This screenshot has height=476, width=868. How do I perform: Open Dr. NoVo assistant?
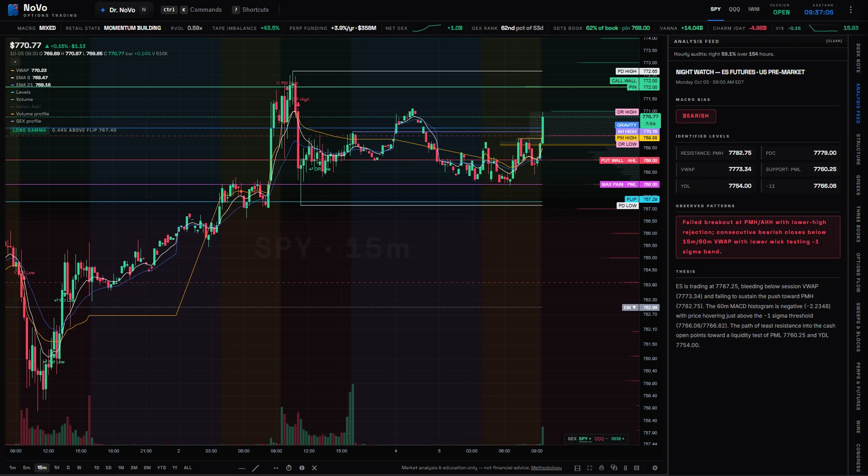pos(123,10)
